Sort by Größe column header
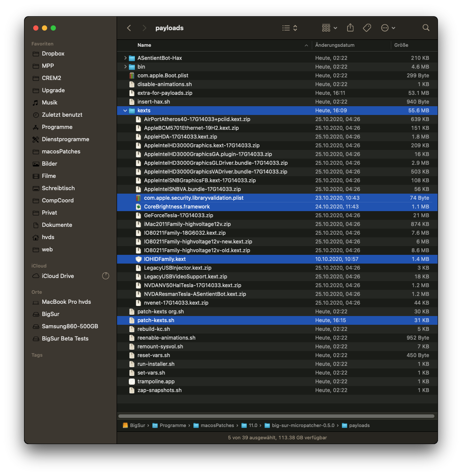Image resolution: width=462 pixels, height=476 pixels. tap(401, 45)
